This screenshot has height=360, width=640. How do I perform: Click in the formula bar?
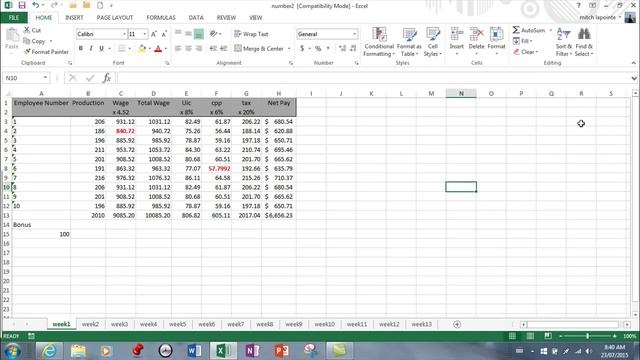point(373,78)
